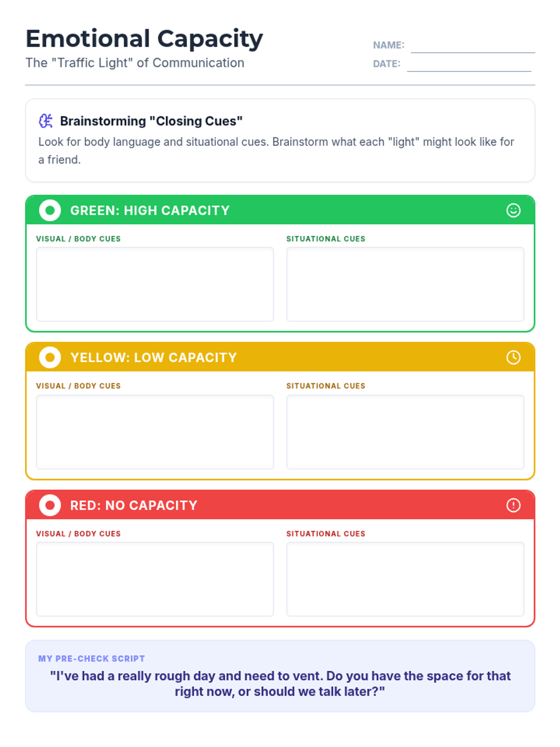Click the My Pre-Check Script quote text
Image resolution: width=560 pixels, height=747 pixels.
[x=280, y=684]
